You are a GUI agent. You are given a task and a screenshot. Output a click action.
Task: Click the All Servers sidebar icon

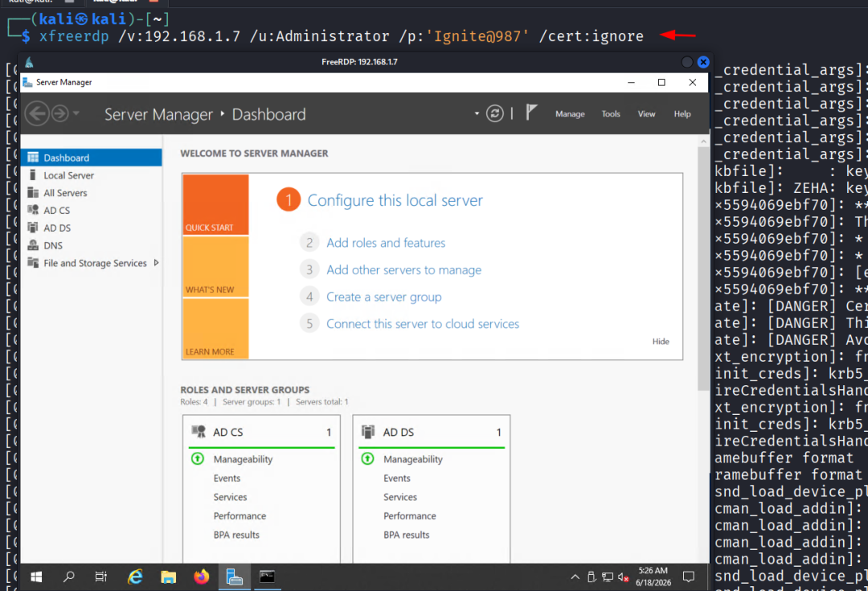tap(33, 192)
